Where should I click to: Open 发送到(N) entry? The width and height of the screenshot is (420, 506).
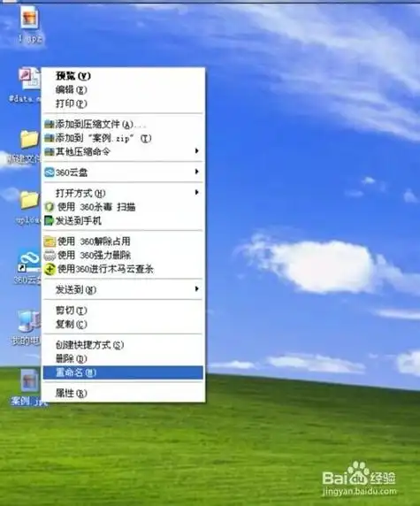click(123, 289)
